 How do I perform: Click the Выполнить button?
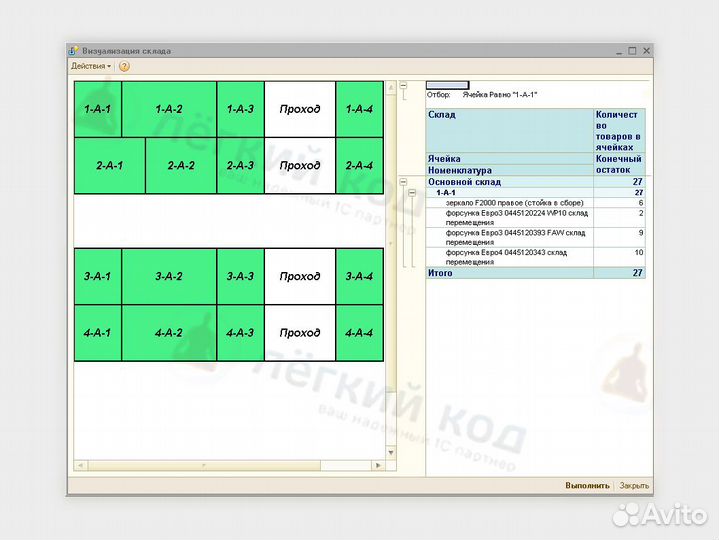pos(586,486)
